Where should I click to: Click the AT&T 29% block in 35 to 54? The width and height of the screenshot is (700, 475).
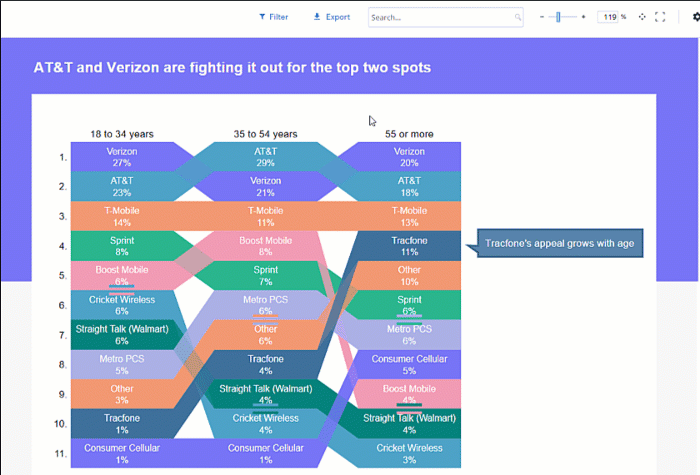(265, 156)
